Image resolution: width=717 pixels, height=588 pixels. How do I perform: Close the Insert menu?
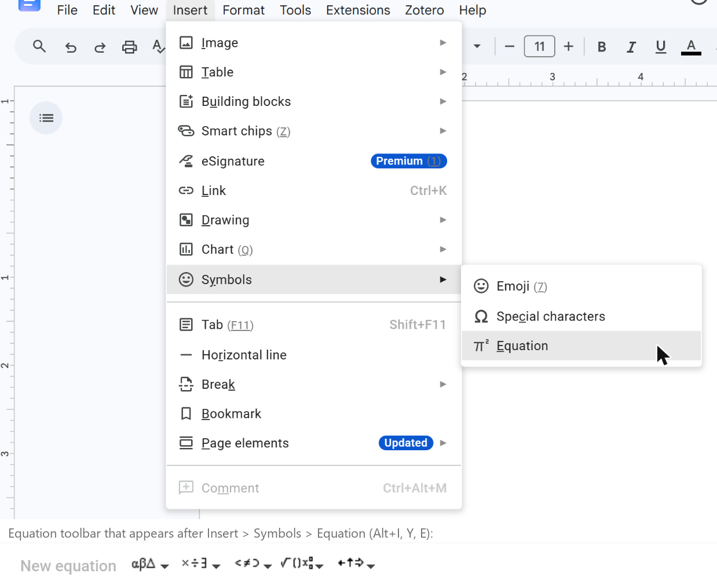190,10
